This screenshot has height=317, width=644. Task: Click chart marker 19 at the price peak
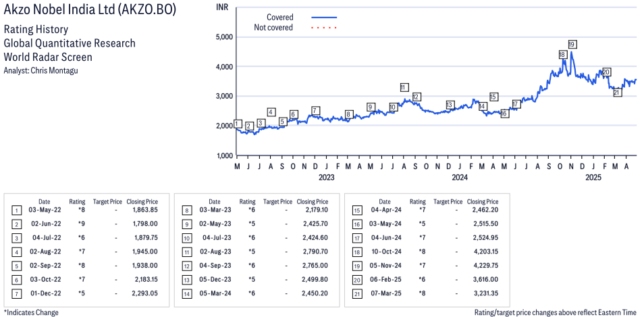[x=572, y=45]
